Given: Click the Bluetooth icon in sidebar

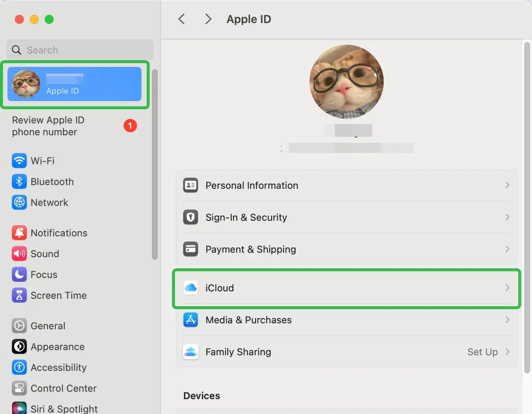Looking at the screenshot, I should (19, 181).
